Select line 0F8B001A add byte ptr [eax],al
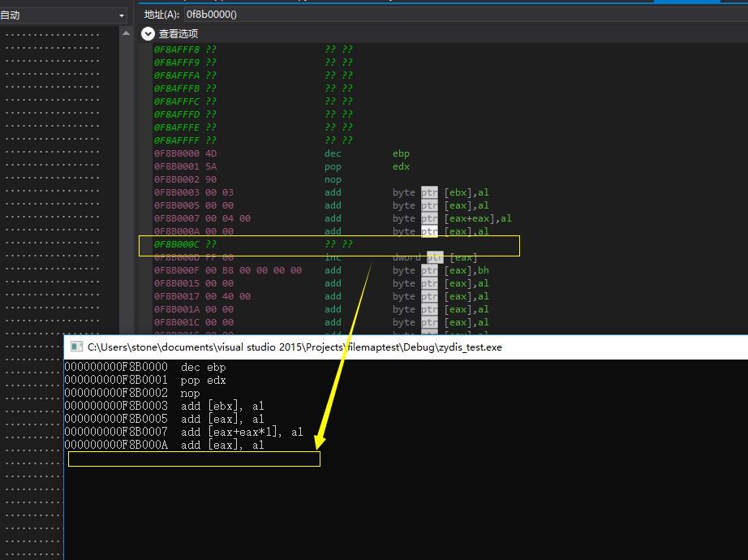748x560 pixels. click(x=321, y=309)
